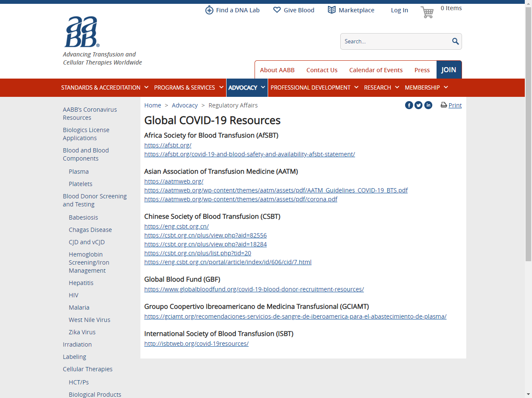Open Blood Donor Screening and Testing
This screenshot has height=398, width=532.
[x=95, y=200]
